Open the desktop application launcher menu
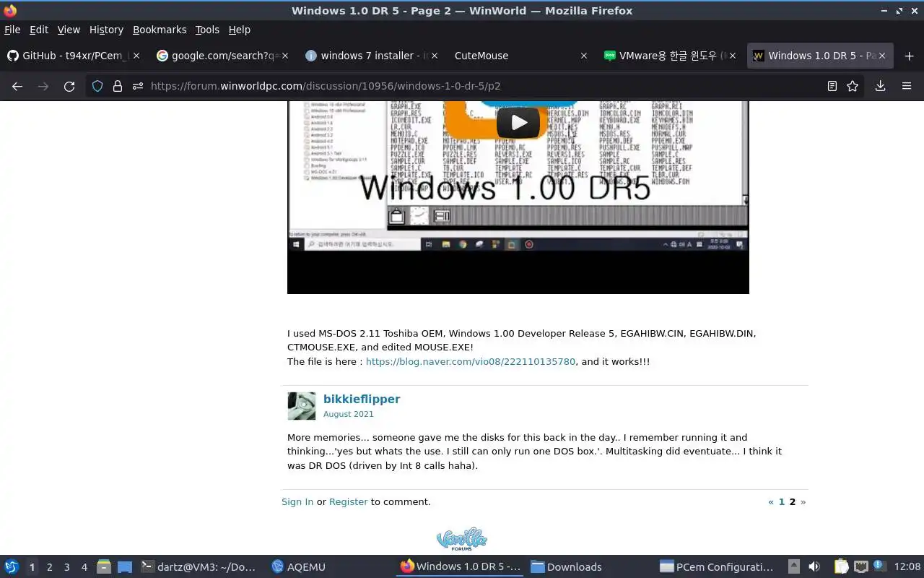The width and height of the screenshot is (924, 578). (x=12, y=567)
